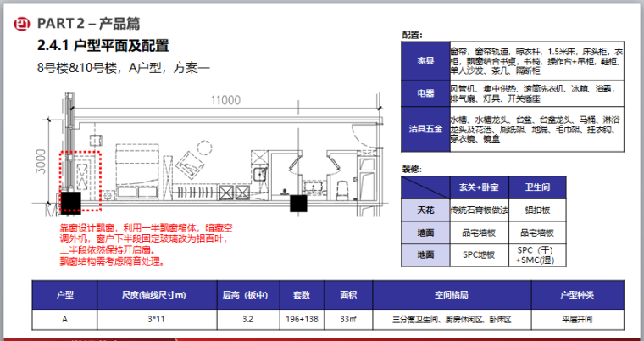Click the red dashed rectangle on the floor plan
The height and width of the screenshot is (341, 644).
click(81, 172)
